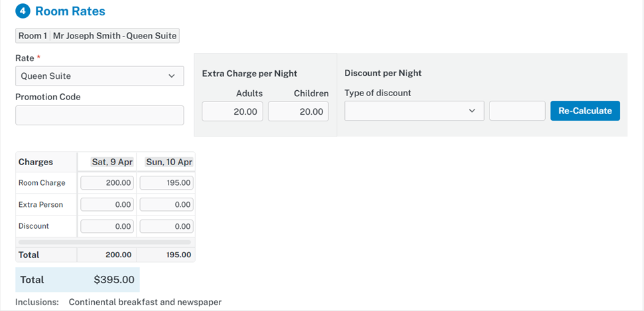Screen dimensions: 644x311
Task: Edit Room Charge for Sat, 9 Apr
Action: click(x=107, y=183)
